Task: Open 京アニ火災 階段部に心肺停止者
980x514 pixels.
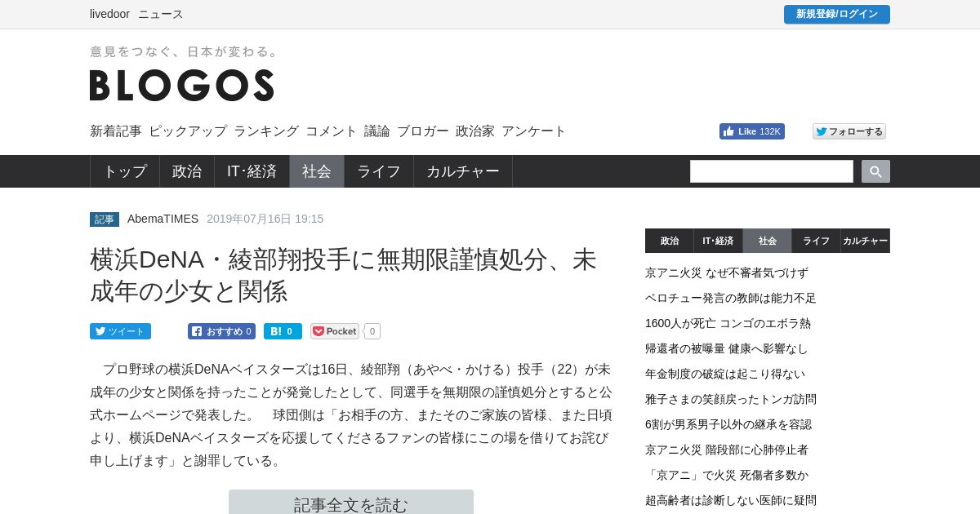Action: tap(727, 450)
